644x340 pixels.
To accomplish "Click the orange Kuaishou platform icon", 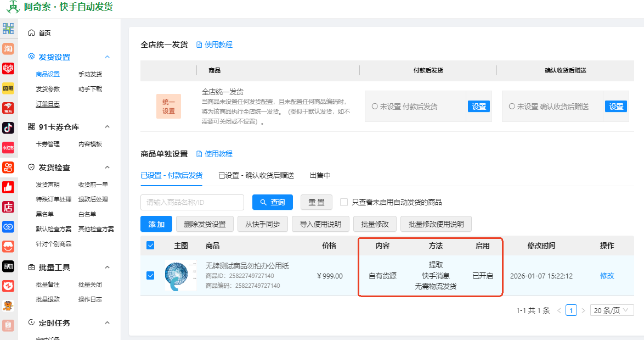I will tap(8, 168).
